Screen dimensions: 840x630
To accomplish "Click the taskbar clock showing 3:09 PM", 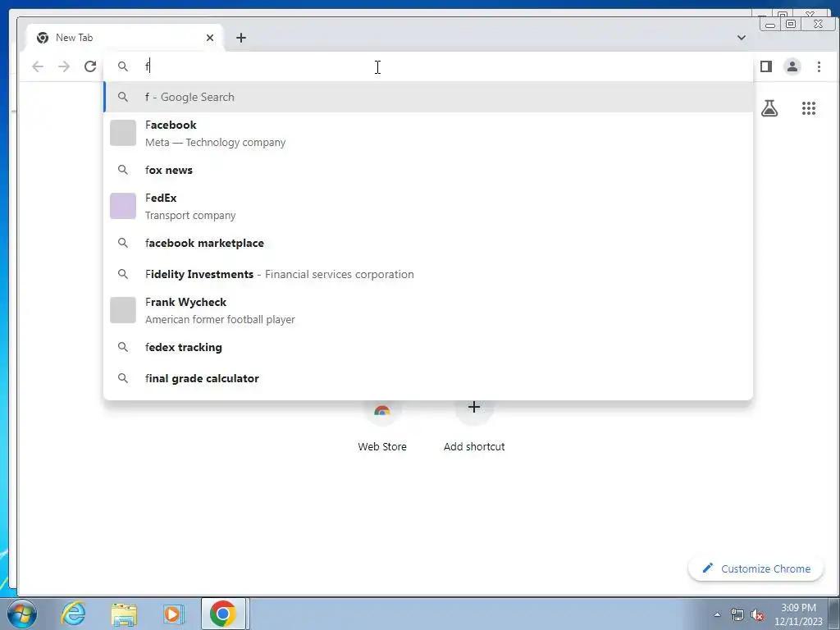I will pos(798,614).
